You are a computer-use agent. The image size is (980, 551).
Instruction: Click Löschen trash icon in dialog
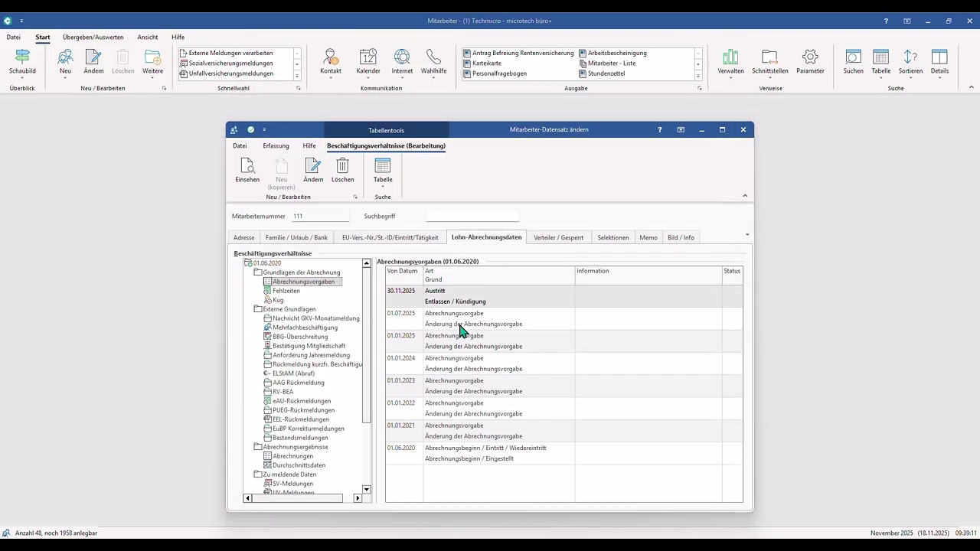tap(342, 171)
